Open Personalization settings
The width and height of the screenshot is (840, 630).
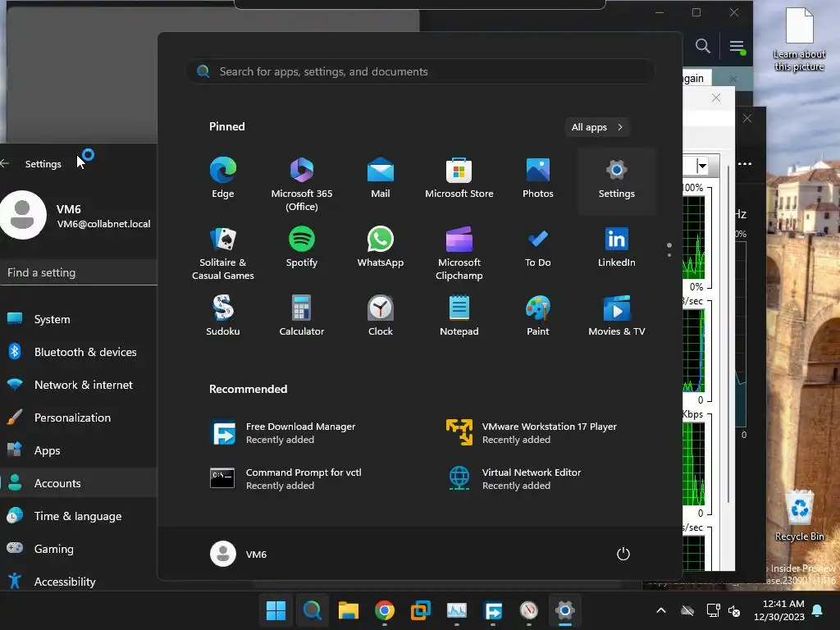[x=79, y=418]
